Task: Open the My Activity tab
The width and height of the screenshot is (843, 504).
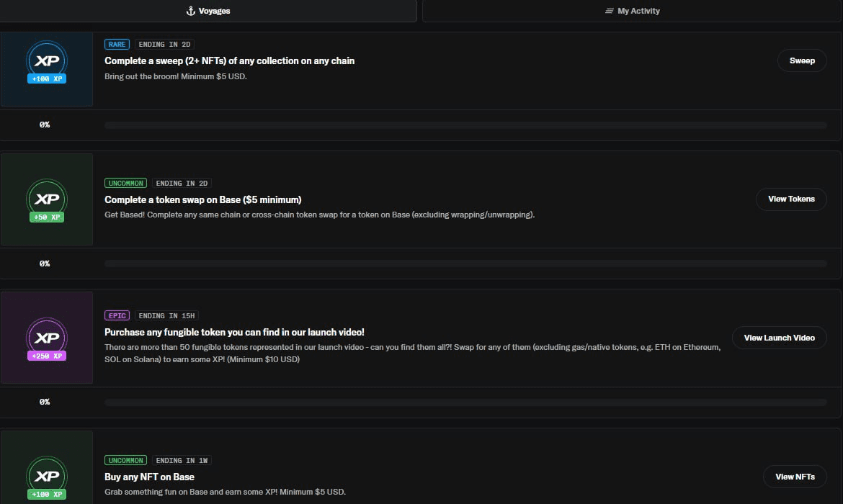Action: tap(632, 11)
